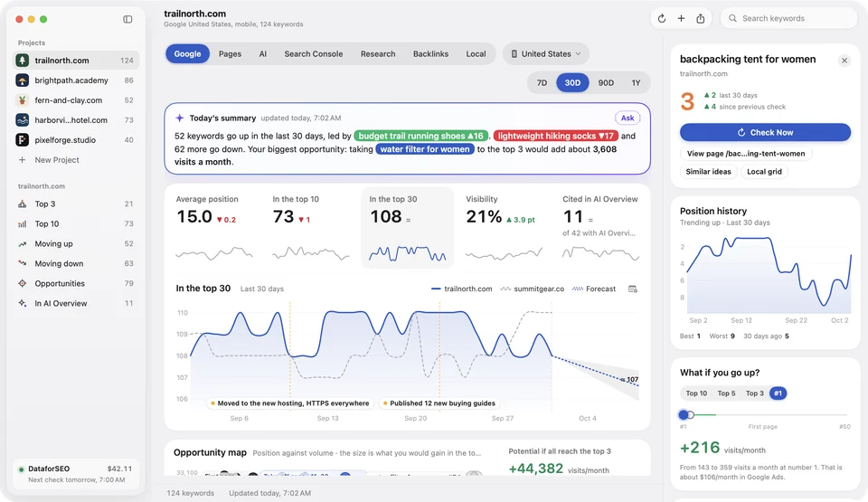868x502 pixels.
Task: Click the Similar ideas button
Action: point(708,172)
